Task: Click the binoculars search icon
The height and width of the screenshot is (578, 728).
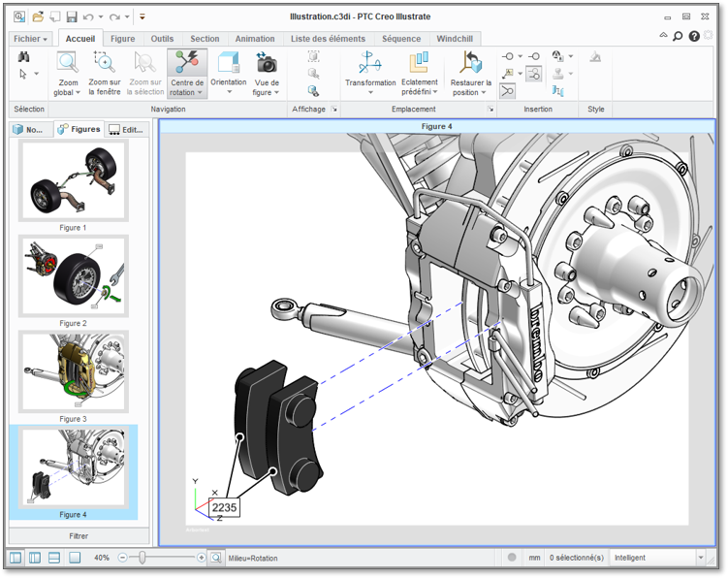Action: [x=23, y=57]
